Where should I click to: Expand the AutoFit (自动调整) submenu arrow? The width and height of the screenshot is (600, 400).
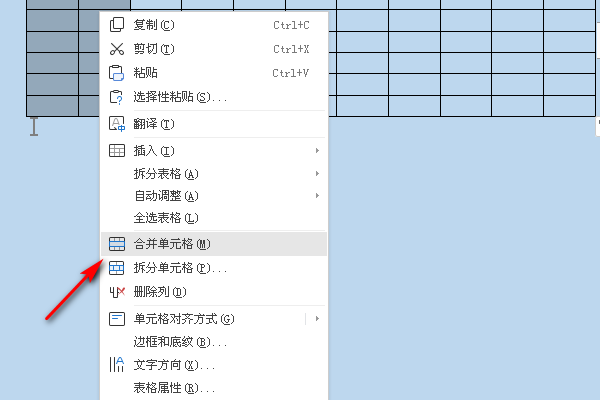click(317, 196)
